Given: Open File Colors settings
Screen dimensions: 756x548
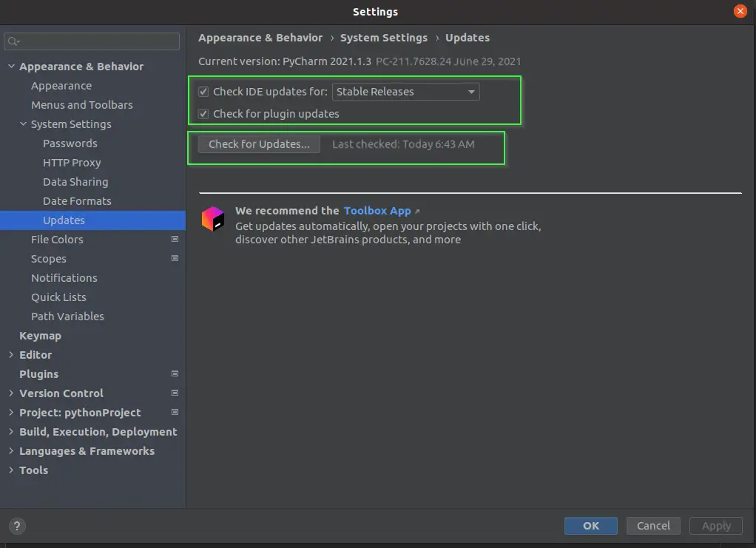Looking at the screenshot, I should (57, 240).
